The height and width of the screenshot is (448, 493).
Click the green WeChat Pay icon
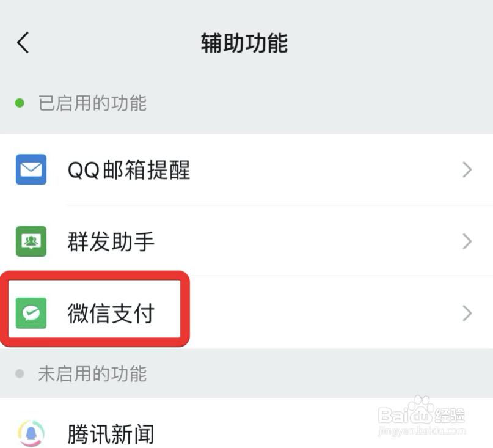(31, 313)
